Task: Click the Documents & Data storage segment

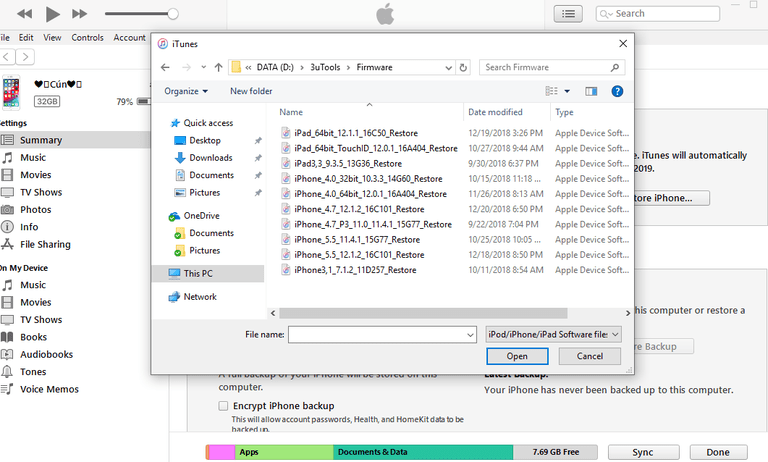Action: pos(423,452)
